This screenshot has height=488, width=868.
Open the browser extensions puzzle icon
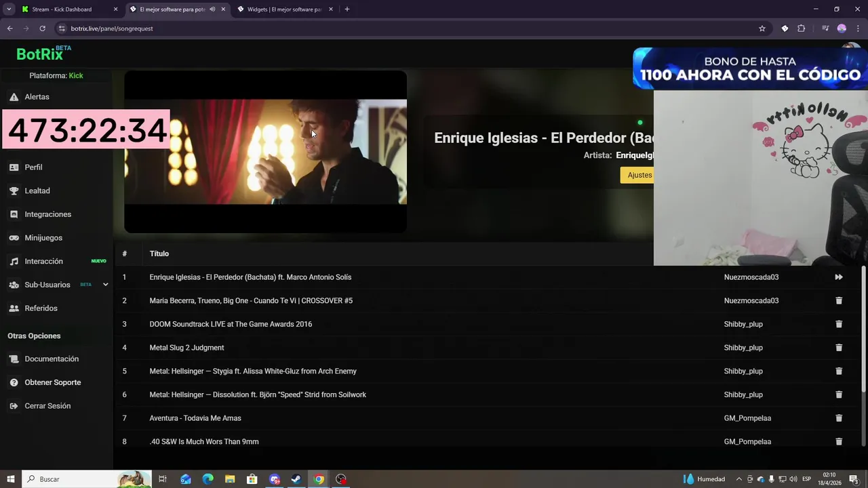(802, 28)
